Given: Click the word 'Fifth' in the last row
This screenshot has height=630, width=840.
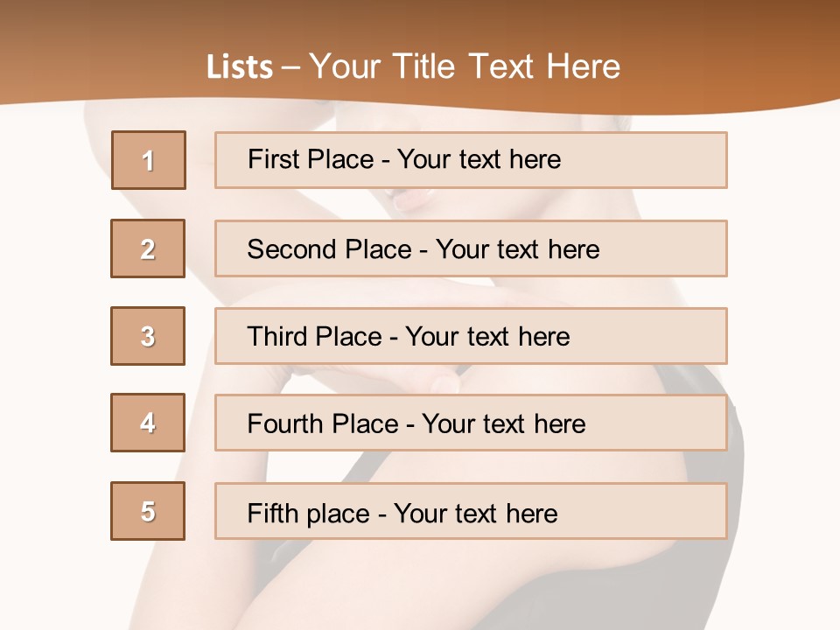Looking at the screenshot, I should point(272,513).
